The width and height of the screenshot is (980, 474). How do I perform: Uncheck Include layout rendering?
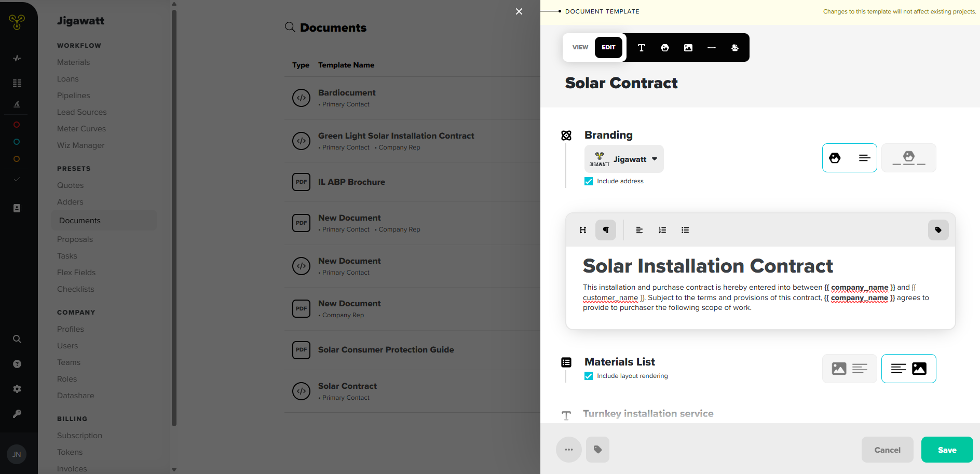(589, 376)
